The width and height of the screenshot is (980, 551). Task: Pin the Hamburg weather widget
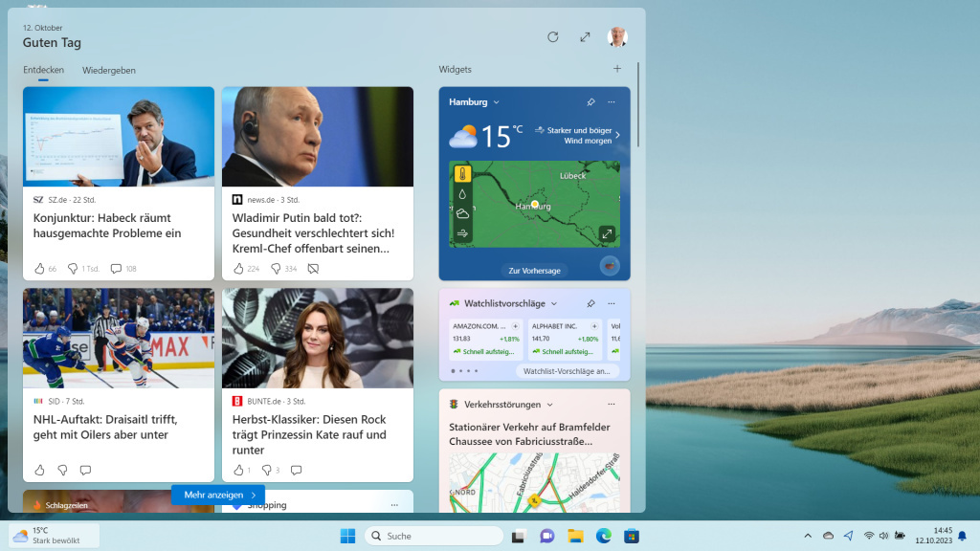[590, 102]
